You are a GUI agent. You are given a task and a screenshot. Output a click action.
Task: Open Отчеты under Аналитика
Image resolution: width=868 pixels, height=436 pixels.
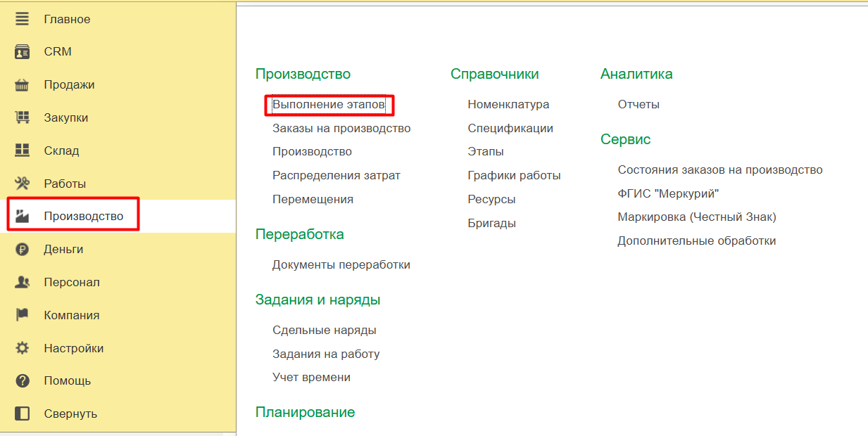[x=639, y=105]
